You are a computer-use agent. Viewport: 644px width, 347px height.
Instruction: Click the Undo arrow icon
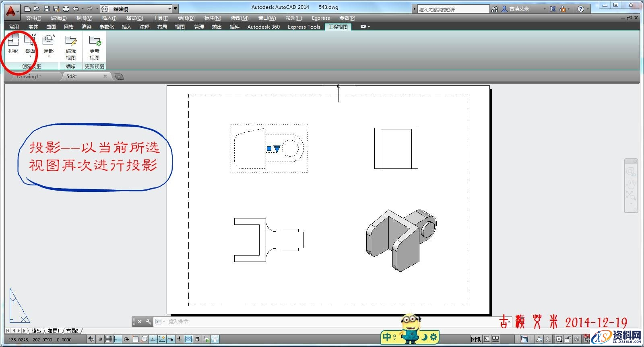pyautogui.click(x=76, y=8)
